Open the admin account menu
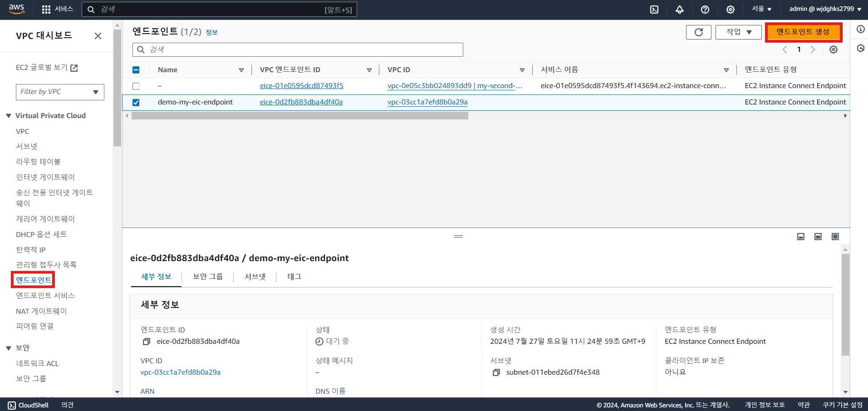This screenshot has height=411, width=868. click(x=825, y=9)
